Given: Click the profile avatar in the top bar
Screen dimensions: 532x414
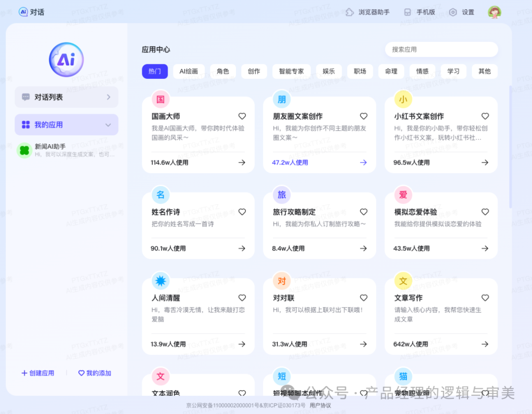Looking at the screenshot, I should coord(494,12).
